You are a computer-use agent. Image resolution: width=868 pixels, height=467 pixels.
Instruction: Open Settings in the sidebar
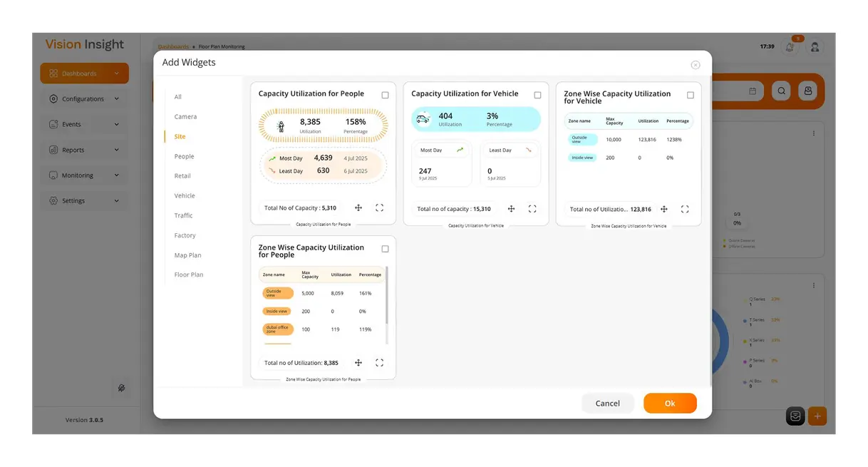(84, 201)
